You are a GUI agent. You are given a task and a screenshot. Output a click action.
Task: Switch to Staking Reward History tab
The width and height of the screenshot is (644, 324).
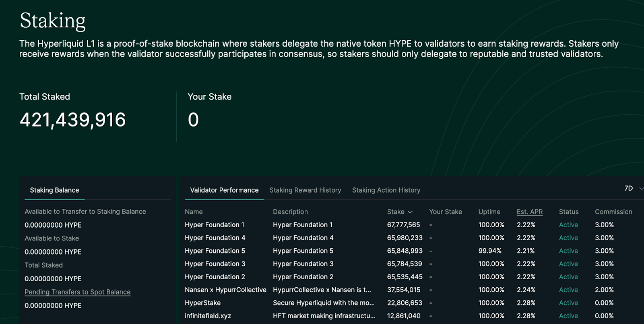click(305, 190)
